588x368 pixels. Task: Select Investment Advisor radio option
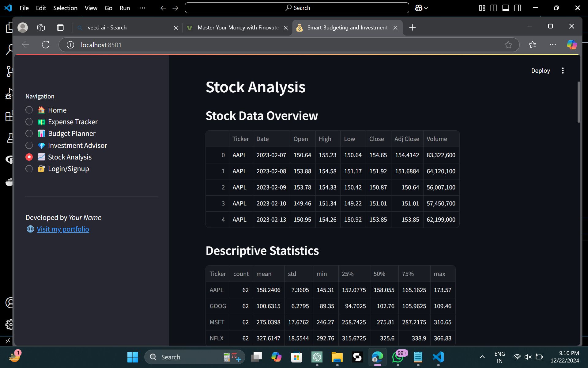click(29, 145)
